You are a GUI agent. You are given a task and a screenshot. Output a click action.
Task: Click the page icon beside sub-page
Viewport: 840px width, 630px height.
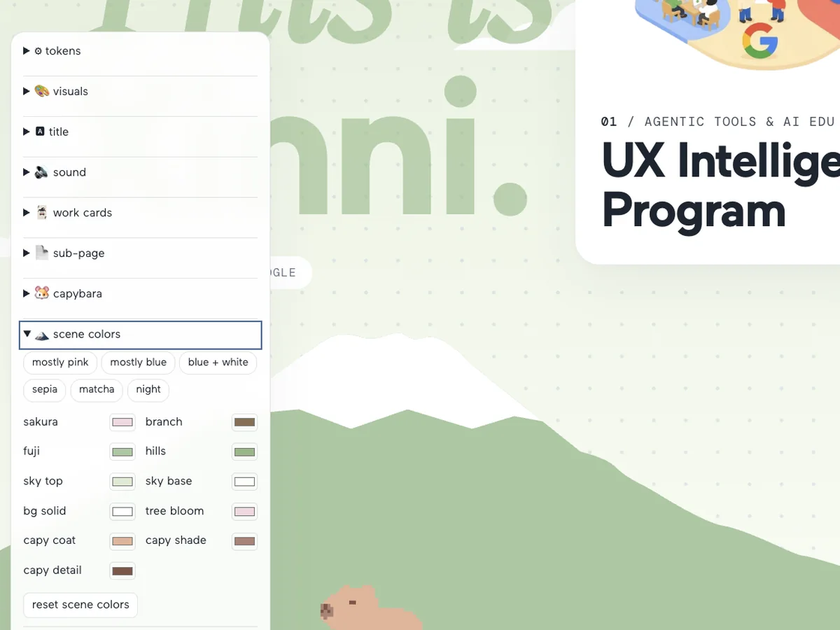click(x=42, y=253)
